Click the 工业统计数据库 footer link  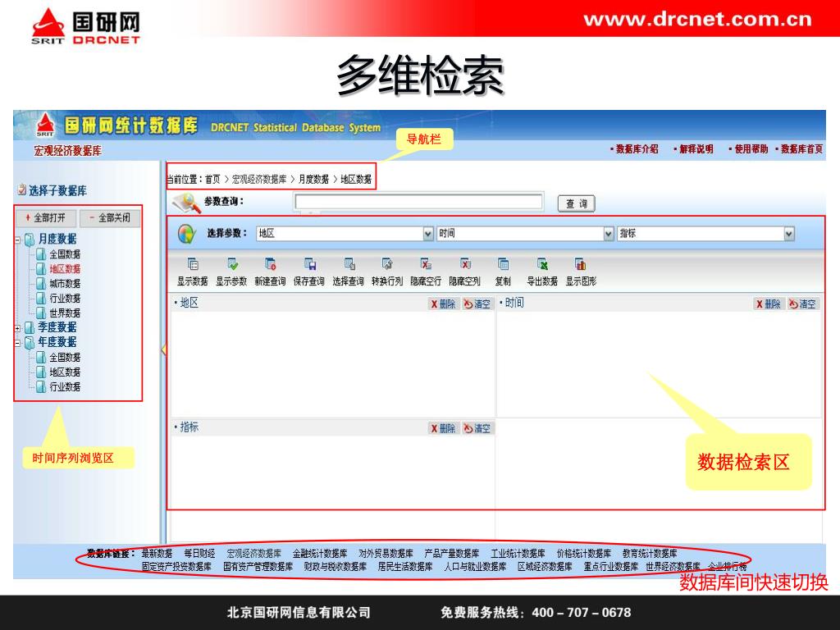coord(518,553)
